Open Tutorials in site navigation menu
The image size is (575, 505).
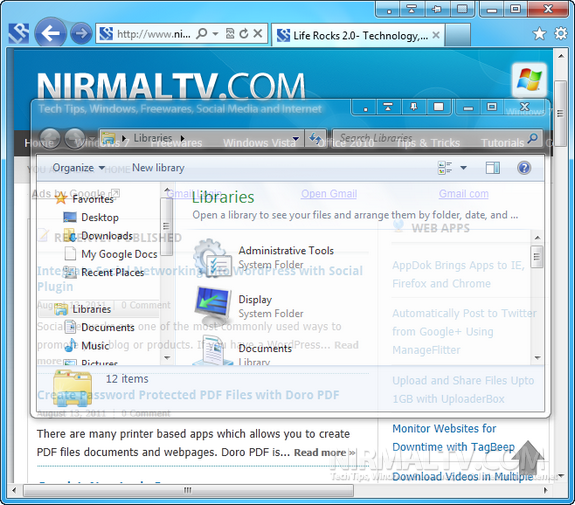(502, 143)
